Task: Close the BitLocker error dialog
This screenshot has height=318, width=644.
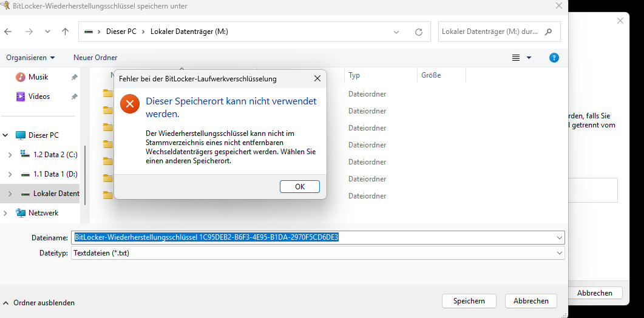Action: (317, 79)
